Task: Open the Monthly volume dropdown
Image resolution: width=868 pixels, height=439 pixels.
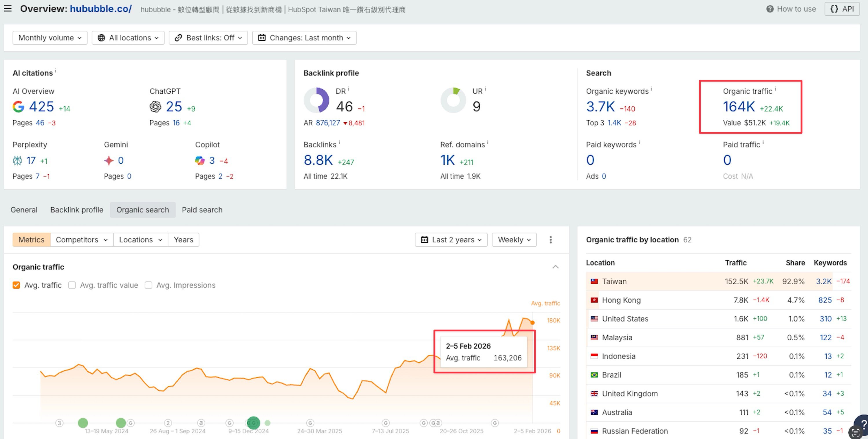Action: 50,37
